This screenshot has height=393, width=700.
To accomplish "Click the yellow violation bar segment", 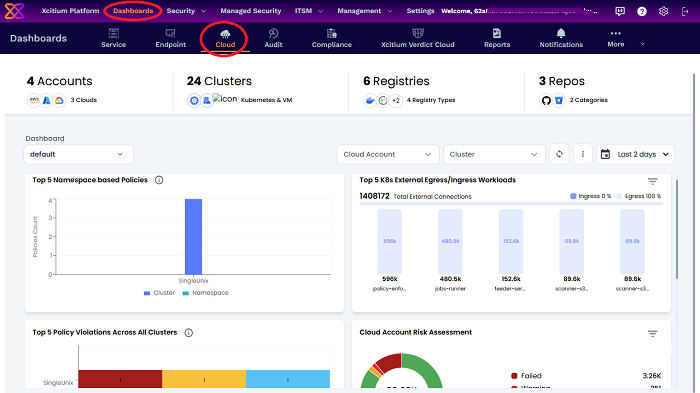I will point(204,379).
